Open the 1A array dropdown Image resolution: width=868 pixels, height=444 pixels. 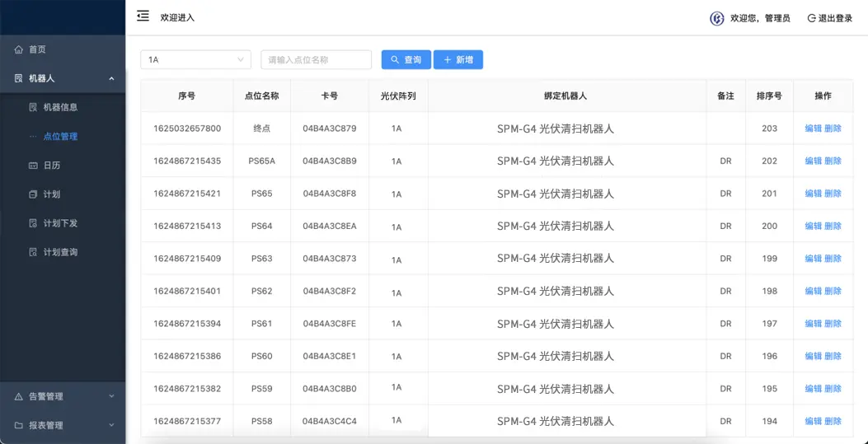coord(195,59)
